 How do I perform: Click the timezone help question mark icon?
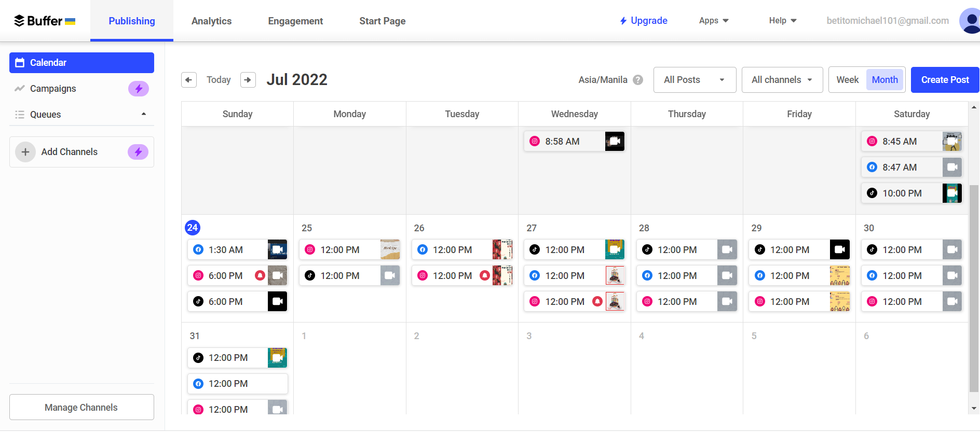(x=638, y=80)
